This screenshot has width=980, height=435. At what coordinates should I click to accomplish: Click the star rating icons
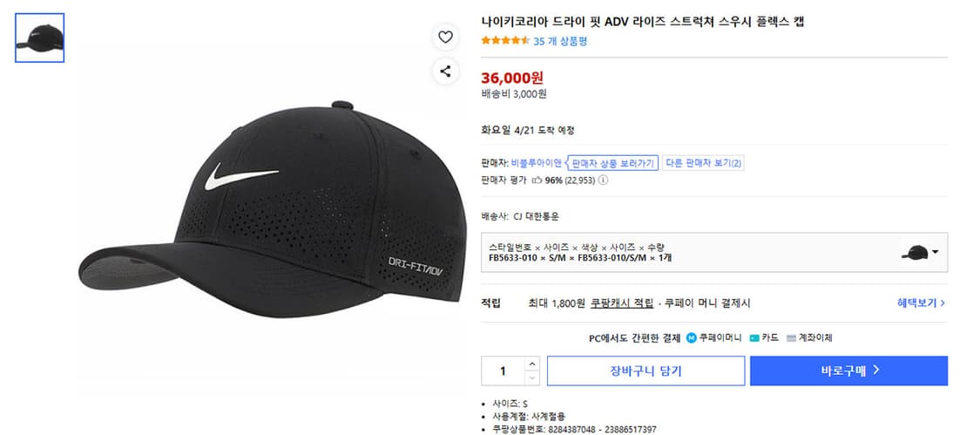coord(505,40)
